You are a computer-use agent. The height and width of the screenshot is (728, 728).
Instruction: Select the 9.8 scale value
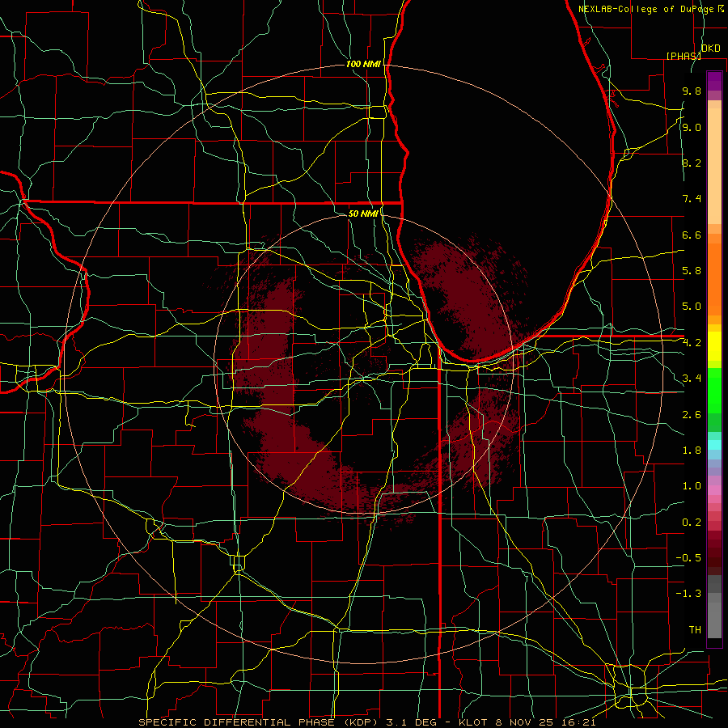tap(692, 91)
